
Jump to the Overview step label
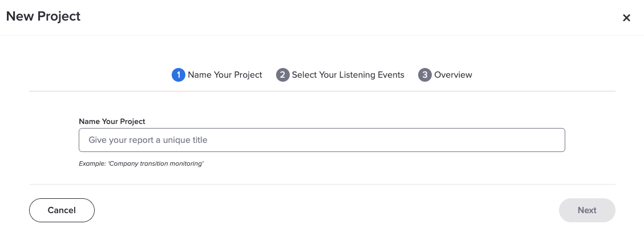tap(453, 75)
